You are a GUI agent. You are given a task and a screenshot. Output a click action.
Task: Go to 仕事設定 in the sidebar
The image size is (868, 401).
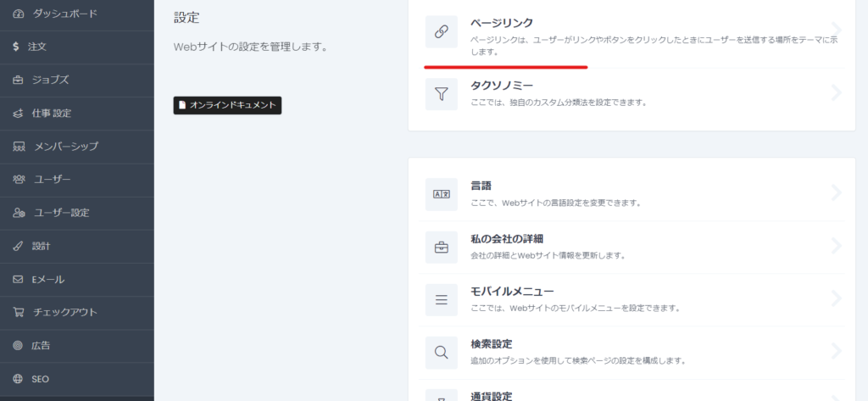point(52,113)
